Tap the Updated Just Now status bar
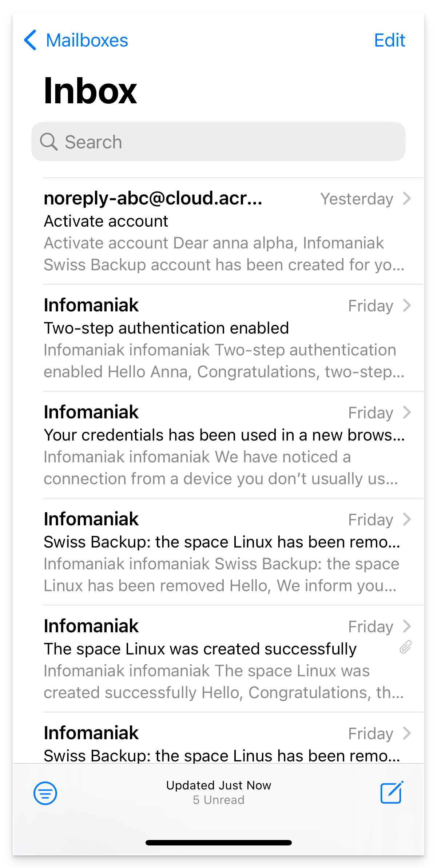The width and height of the screenshot is (437, 868). pyautogui.click(x=218, y=785)
